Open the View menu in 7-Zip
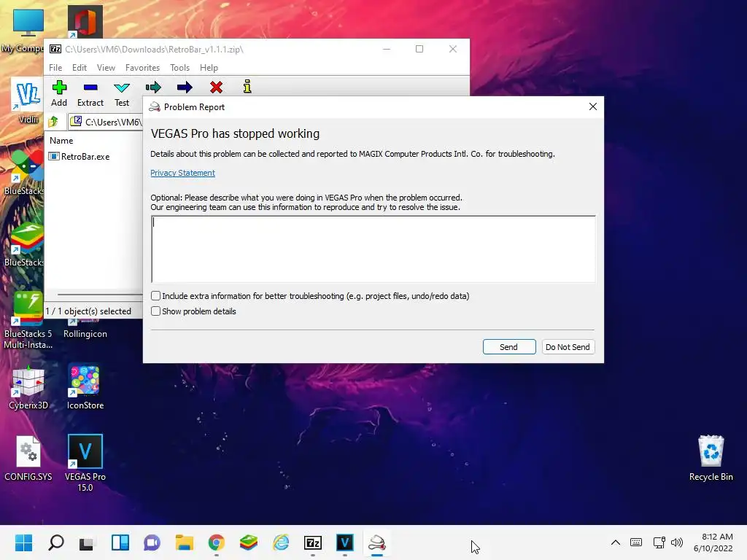The image size is (747, 560). click(106, 68)
